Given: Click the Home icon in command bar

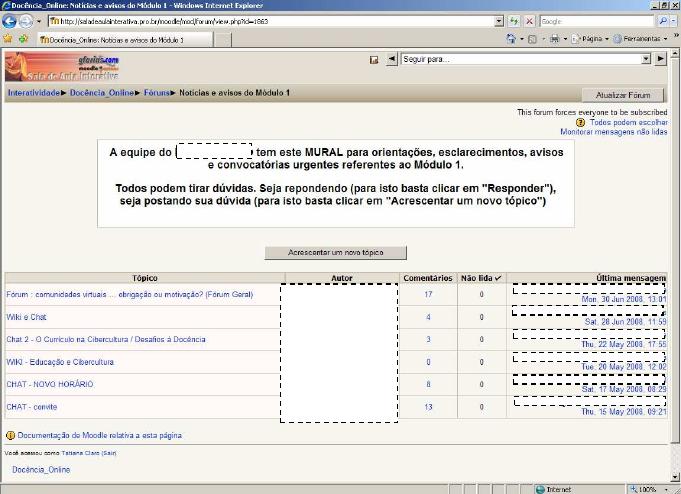Looking at the screenshot, I should coord(512,39).
